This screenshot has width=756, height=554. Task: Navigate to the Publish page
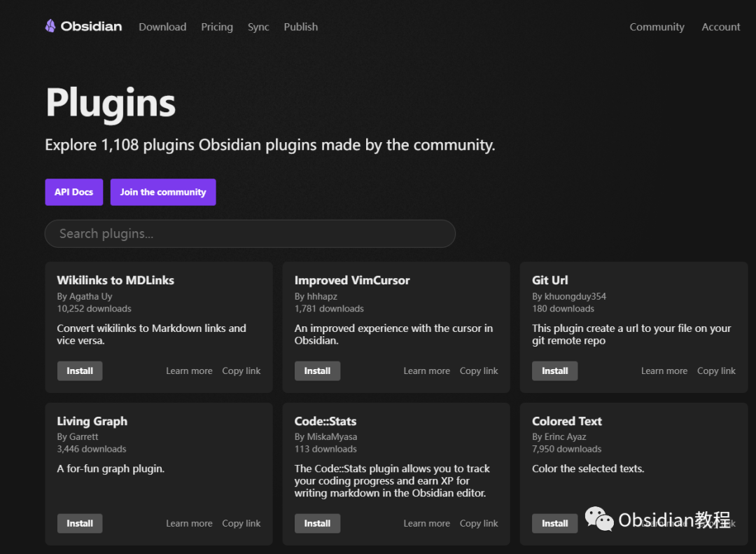coord(301,27)
